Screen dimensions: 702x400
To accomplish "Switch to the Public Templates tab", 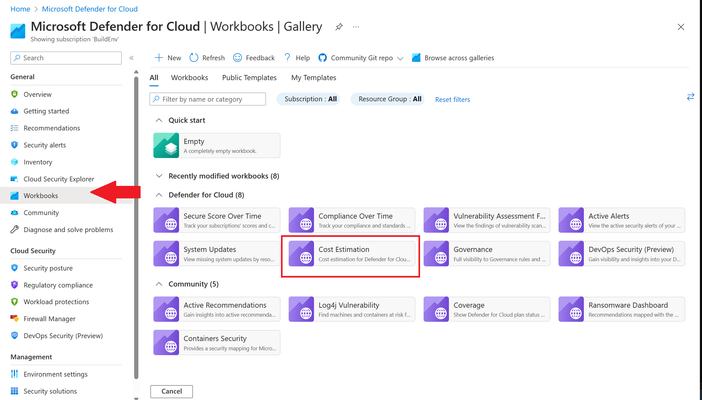I will pos(249,77).
